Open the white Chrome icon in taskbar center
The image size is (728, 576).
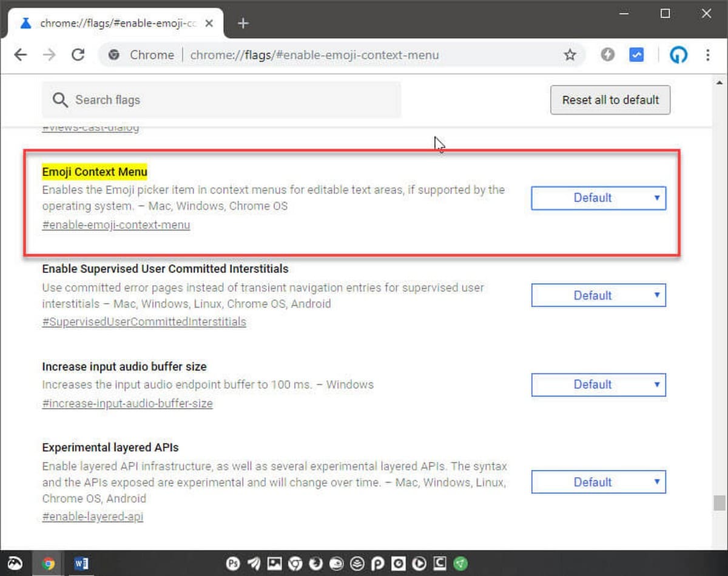click(x=295, y=564)
